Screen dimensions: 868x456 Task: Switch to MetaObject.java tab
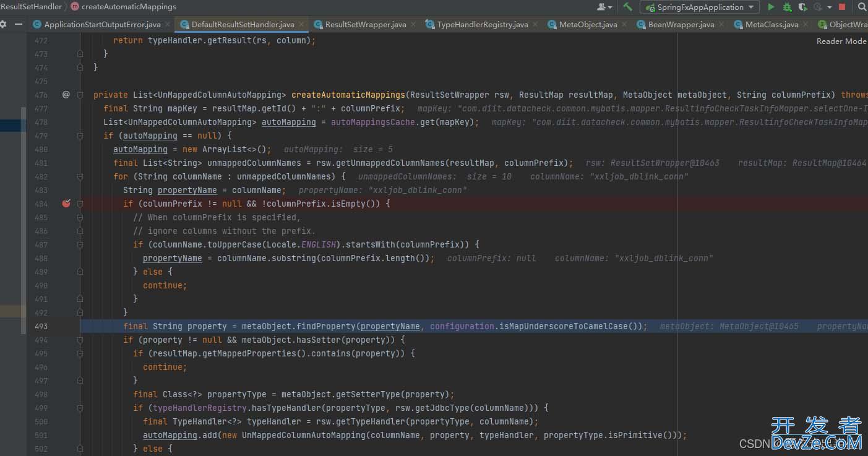click(588, 25)
